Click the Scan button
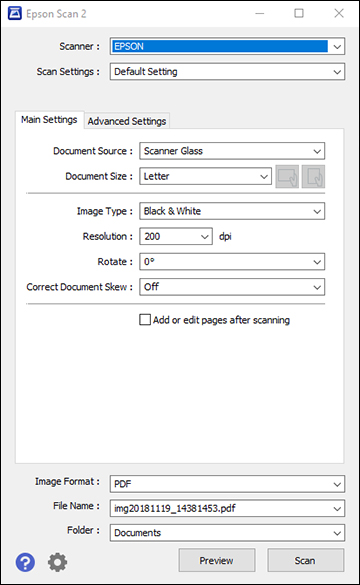 tap(305, 560)
